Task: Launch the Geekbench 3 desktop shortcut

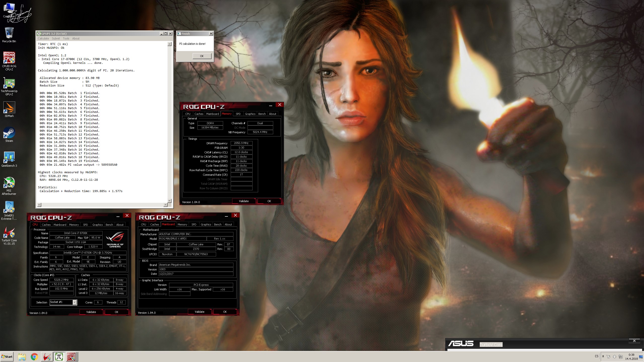Action: click(9, 159)
